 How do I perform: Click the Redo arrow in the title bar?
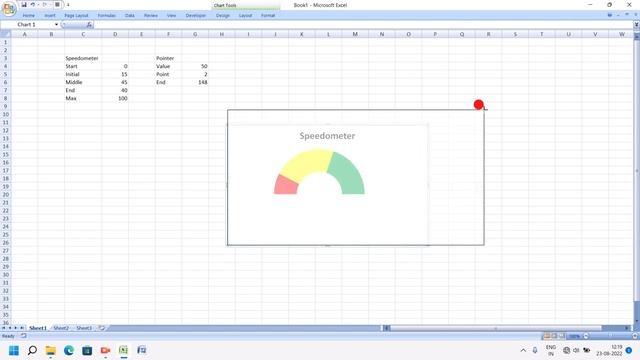coord(45,4)
